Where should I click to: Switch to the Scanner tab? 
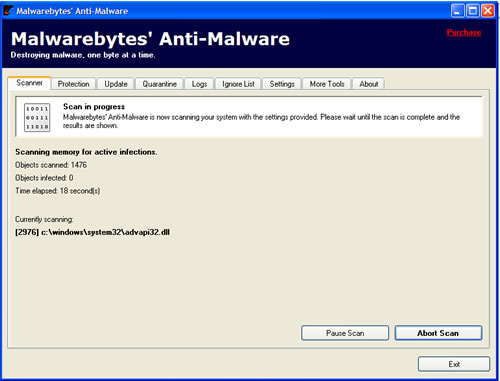(29, 83)
